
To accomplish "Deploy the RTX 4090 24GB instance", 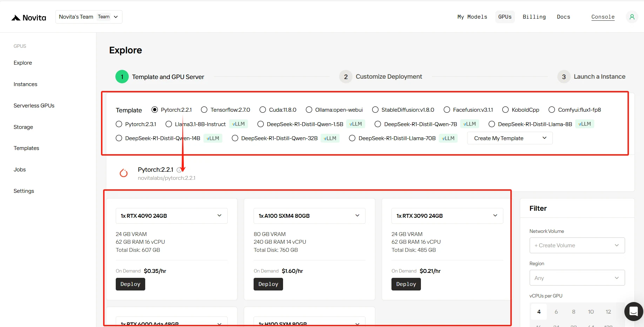I will [x=130, y=284].
